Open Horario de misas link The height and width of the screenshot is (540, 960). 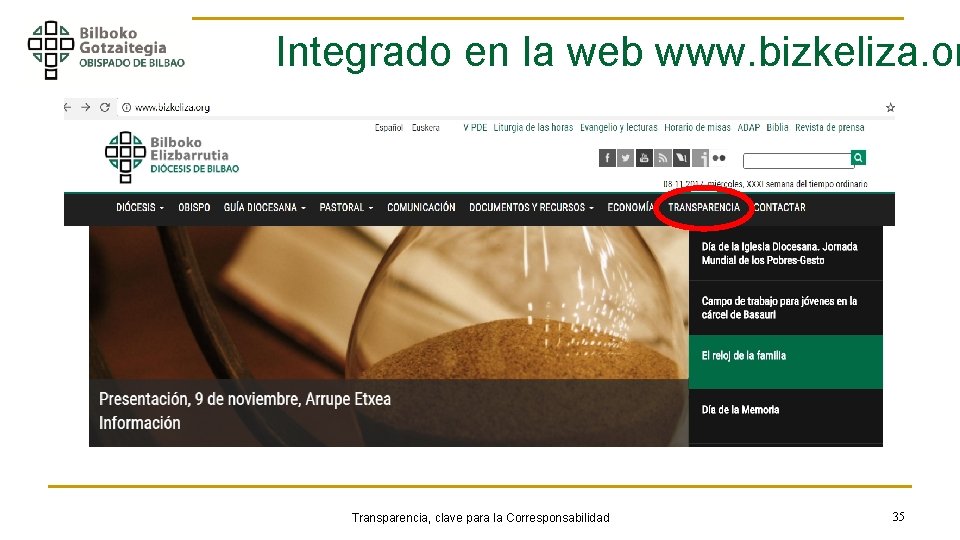(x=697, y=127)
